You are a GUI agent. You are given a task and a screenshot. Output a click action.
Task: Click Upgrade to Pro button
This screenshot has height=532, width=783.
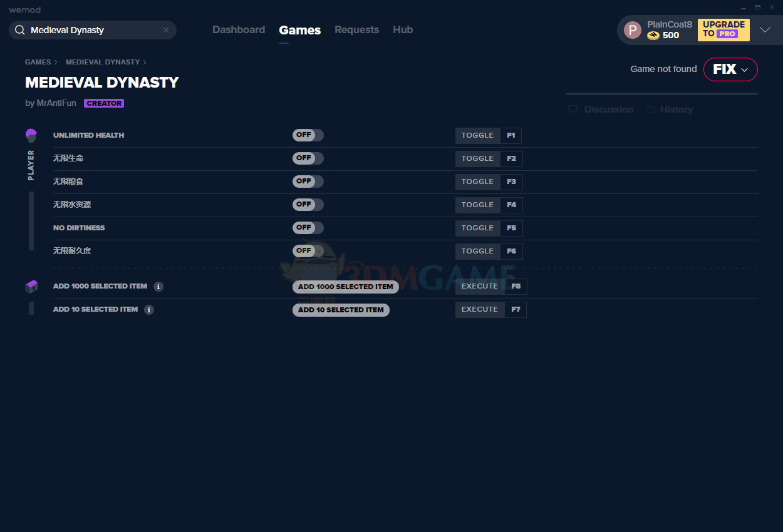tap(723, 29)
